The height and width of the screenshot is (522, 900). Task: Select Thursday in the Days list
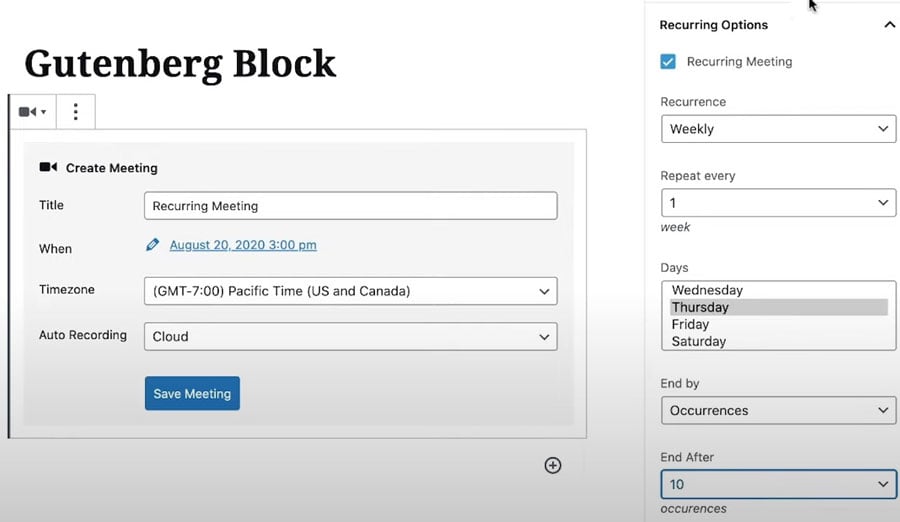778,307
